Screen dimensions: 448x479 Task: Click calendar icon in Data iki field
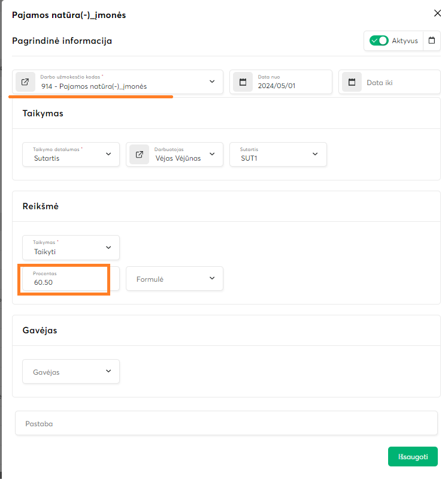click(352, 82)
